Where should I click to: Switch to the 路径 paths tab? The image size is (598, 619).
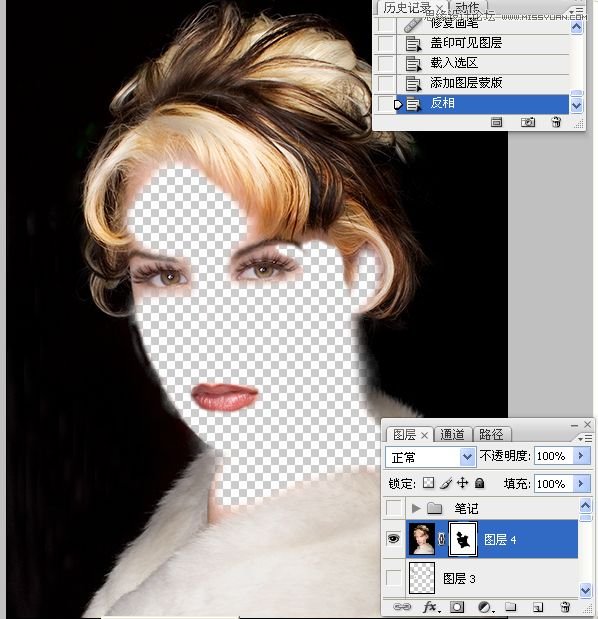click(491, 435)
